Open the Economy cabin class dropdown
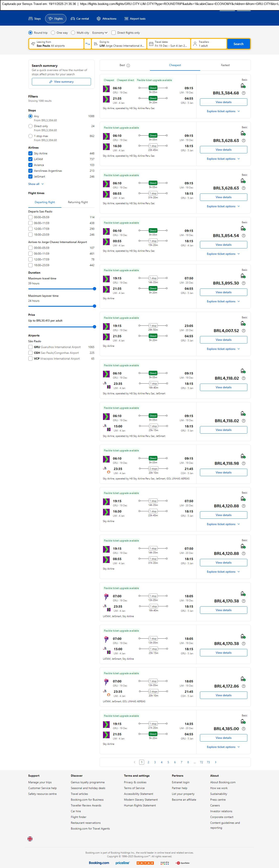The width and height of the screenshot is (279, 868). pos(99,33)
